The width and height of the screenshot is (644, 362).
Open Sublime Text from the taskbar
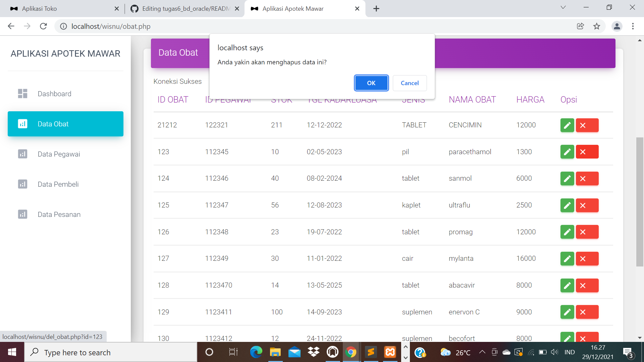tap(371, 352)
